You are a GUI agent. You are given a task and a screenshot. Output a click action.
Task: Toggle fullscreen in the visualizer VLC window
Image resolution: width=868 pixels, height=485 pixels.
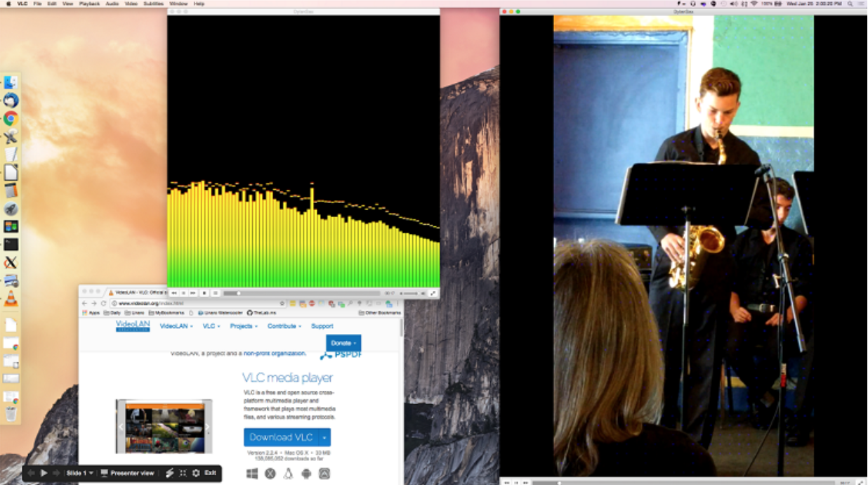point(433,293)
